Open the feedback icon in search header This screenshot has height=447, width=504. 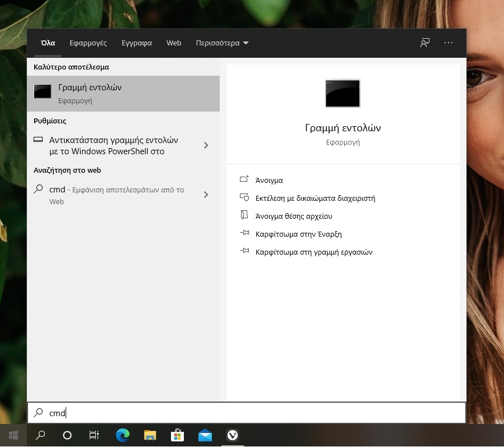(x=425, y=43)
